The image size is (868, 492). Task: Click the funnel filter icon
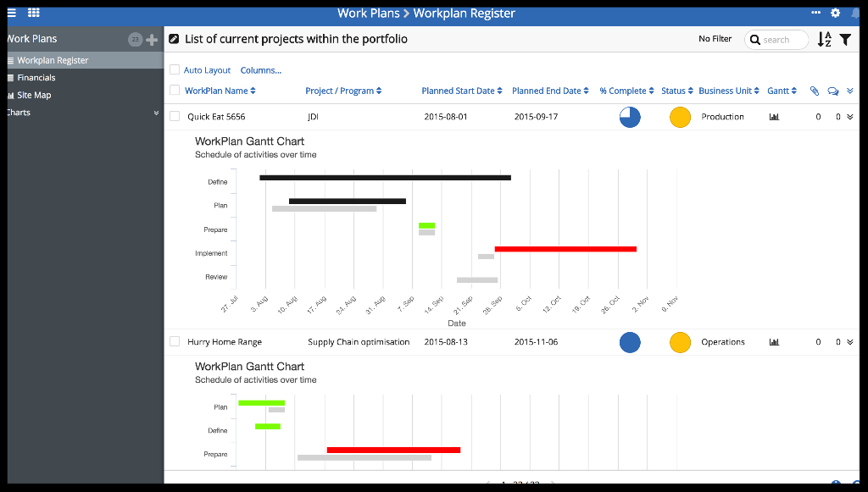point(845,39)
